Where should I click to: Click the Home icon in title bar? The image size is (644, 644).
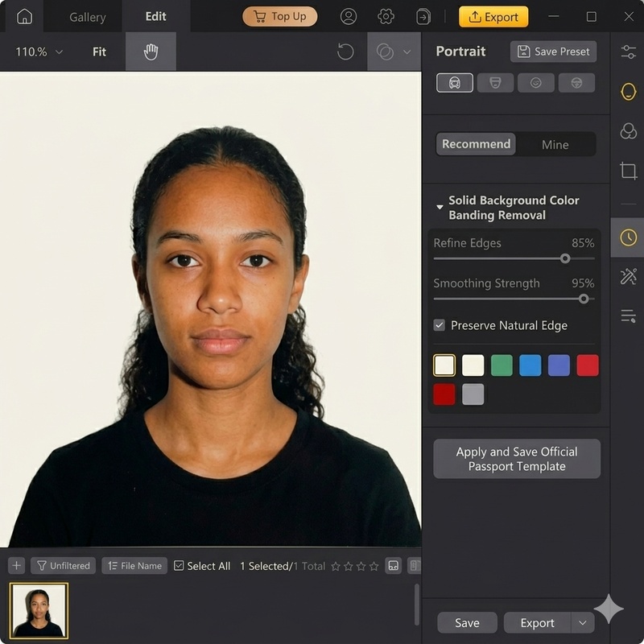(x=24, y=16)
